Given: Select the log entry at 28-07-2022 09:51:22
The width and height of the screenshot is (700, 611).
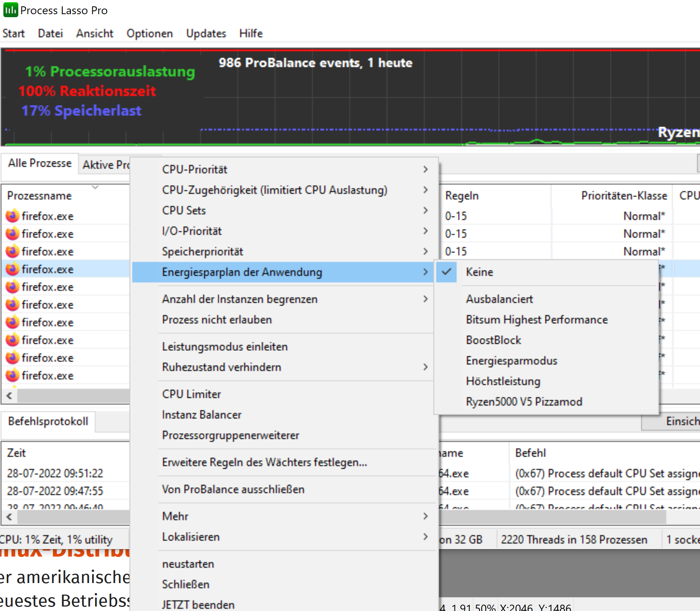Looking at the screenshot, I should [x=55, y=473].
